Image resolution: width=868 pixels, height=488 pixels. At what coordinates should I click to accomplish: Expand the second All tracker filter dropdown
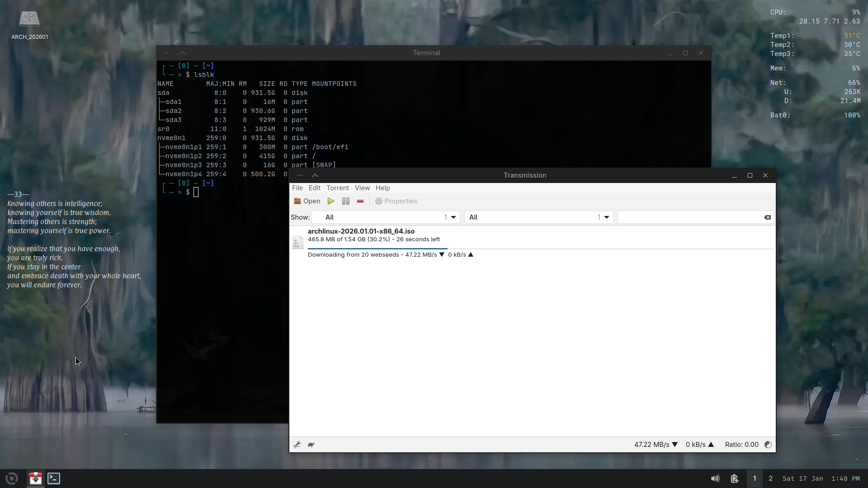[538, 217]
